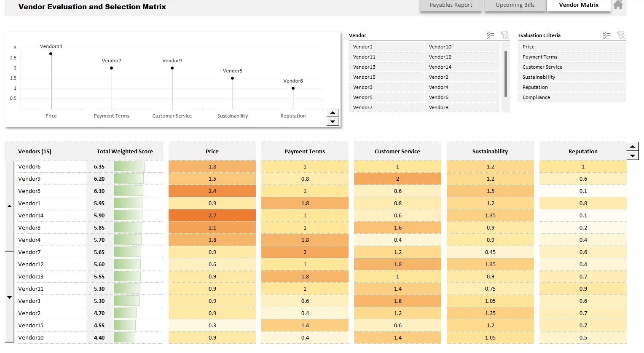The width and height of the screenshot is (644, 353).
Task: Choose Vendor7 slicer button
Action: coord(386,107)
